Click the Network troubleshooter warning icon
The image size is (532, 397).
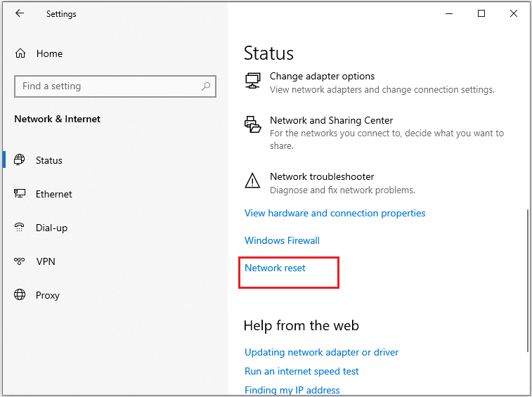click(252, 180)
